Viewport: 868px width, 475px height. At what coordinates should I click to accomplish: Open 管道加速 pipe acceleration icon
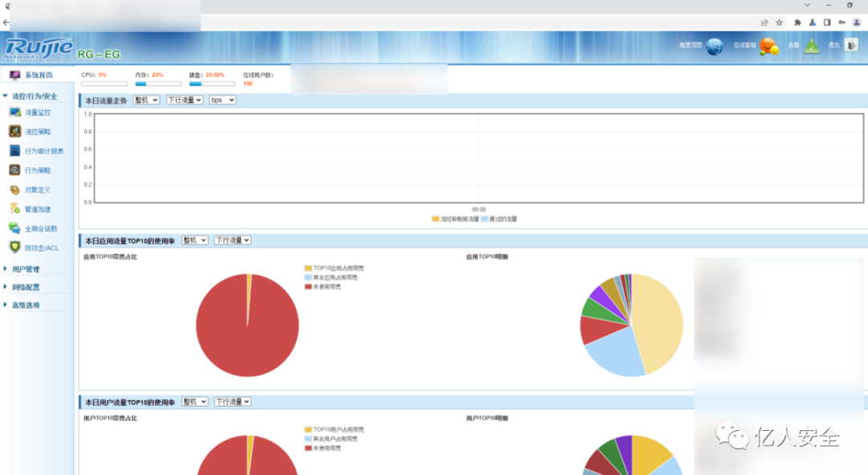point(15,209)
